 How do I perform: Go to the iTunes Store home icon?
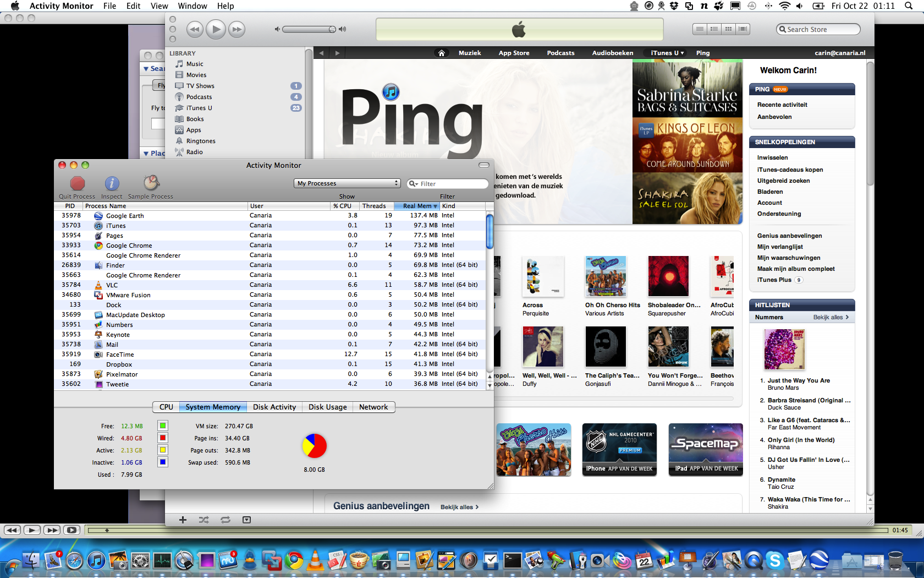coord(441,53)
